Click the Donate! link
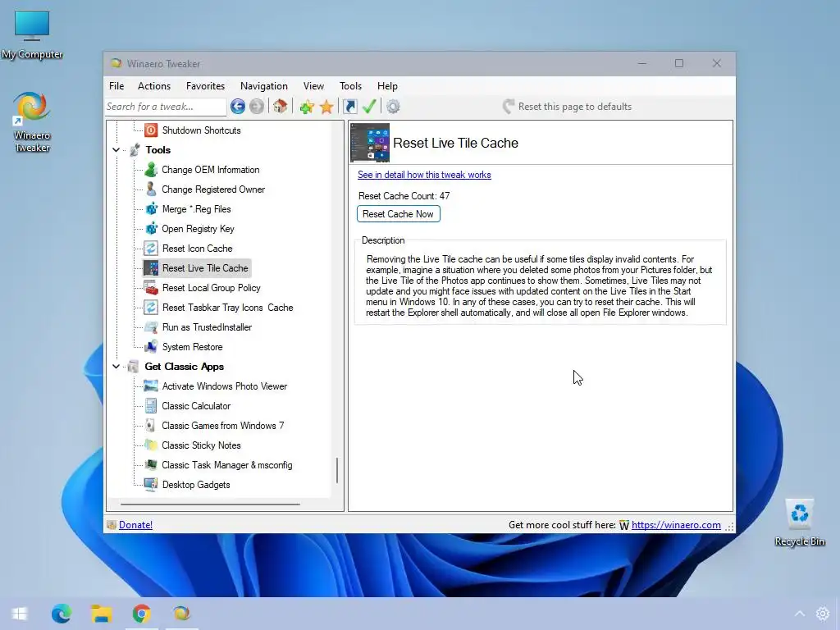This screenshot has width=840, height=630. pyautogui.click(x=135, y=525)
